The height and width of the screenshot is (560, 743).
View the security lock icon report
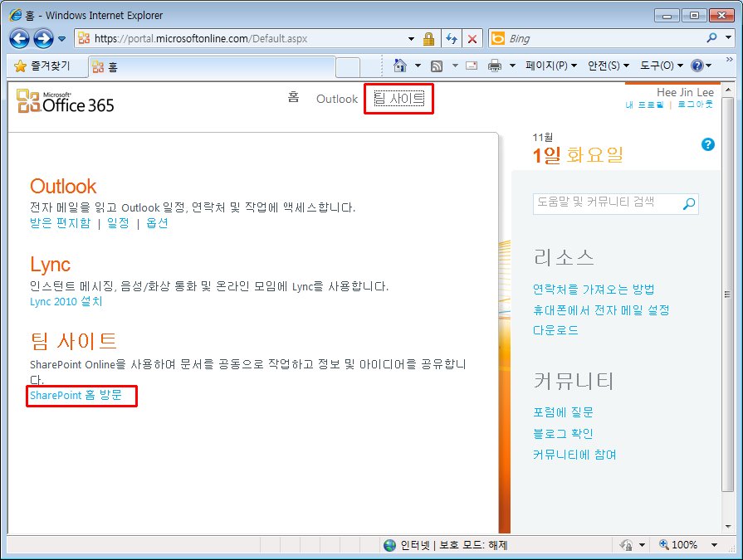point(429,39)
